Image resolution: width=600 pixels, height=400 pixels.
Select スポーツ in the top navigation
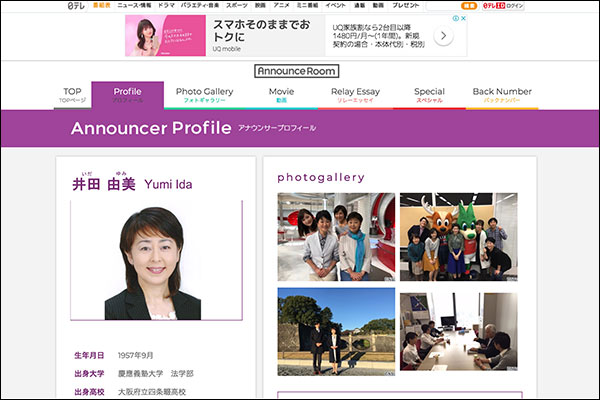pos(237,6)
